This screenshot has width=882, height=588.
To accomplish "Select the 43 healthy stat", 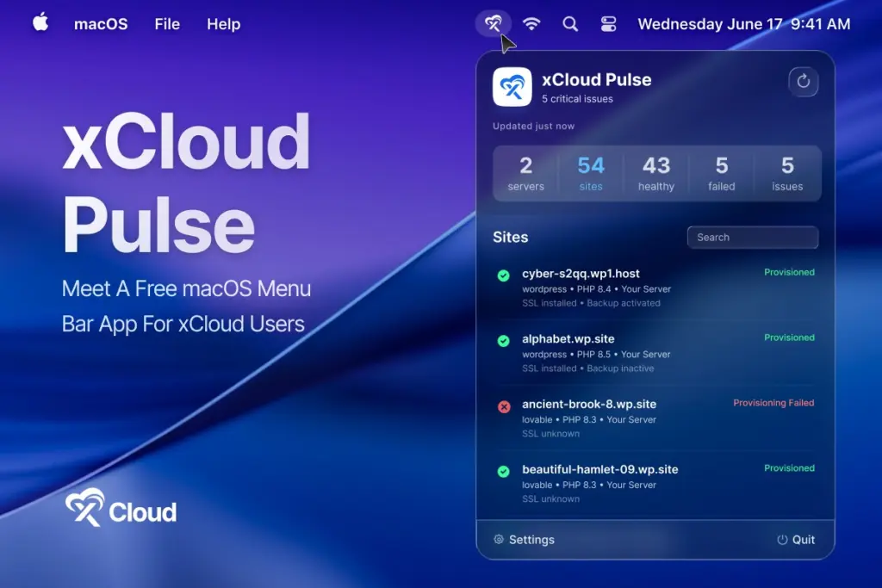I will point(655,173).
